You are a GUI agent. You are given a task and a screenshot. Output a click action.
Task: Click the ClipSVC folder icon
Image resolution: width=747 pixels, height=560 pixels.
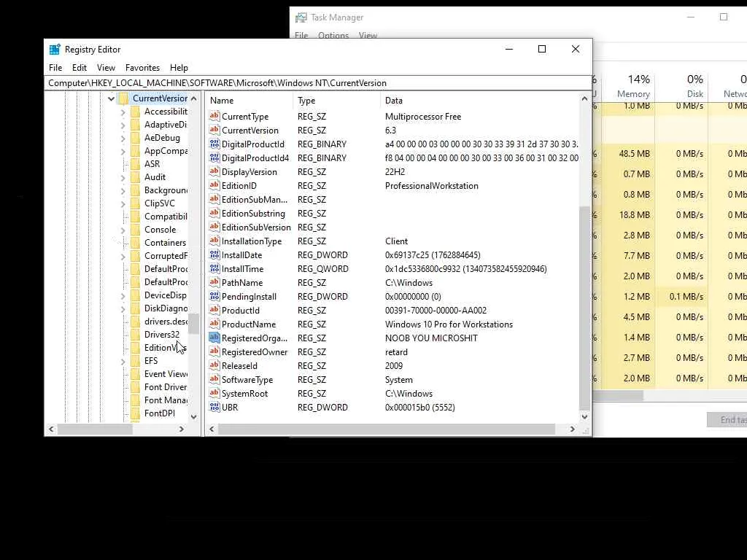(x=135, y=204)
